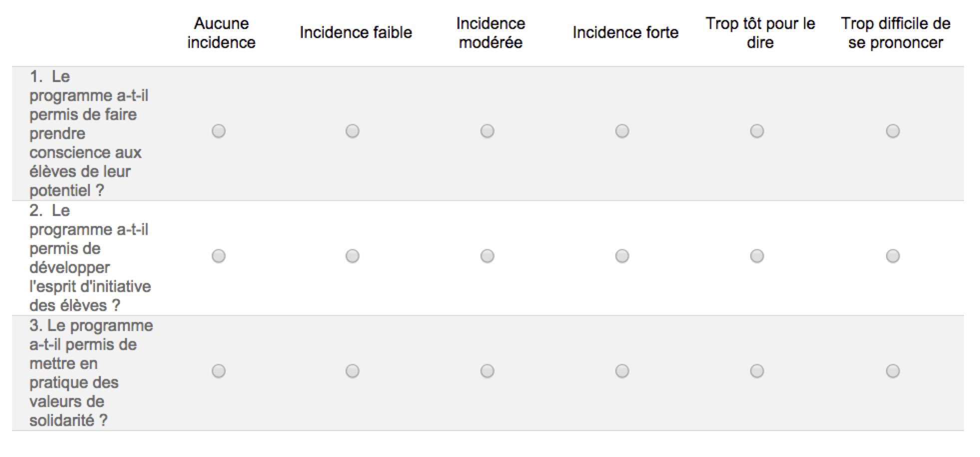Pick 'Trop difficile de se prononcer' for question 3
980x457 pixels.
893,371
